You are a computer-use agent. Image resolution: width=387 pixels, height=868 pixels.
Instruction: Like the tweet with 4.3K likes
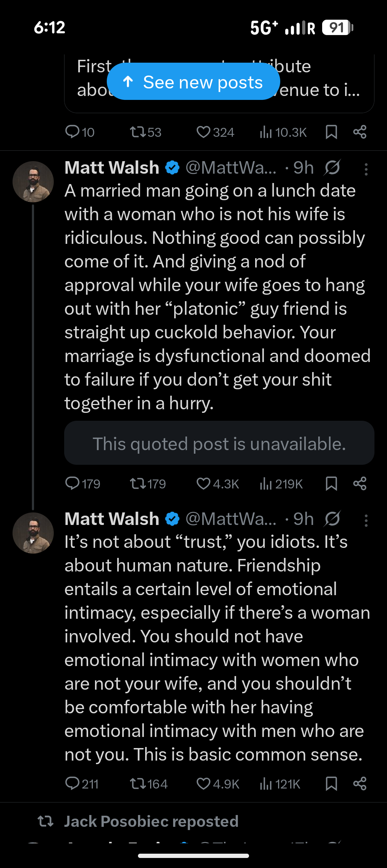[204, 483]
